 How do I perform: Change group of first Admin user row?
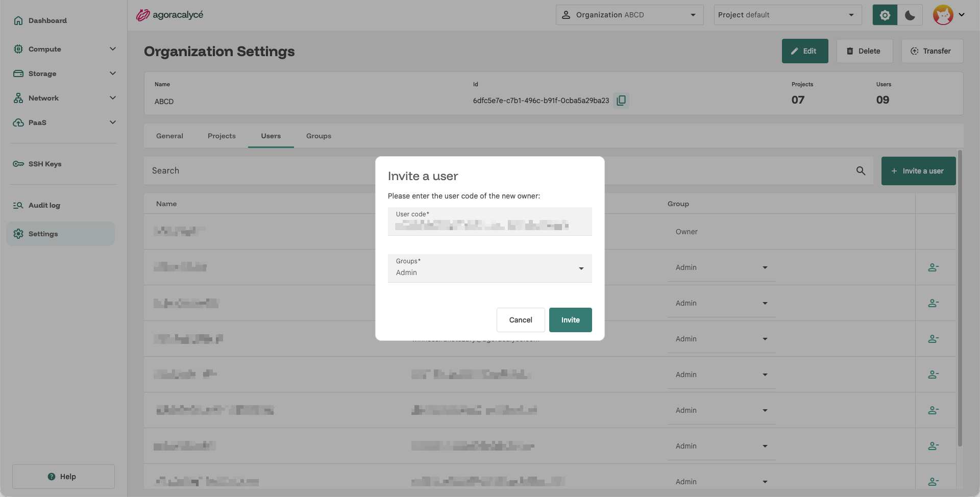point(721,267)
